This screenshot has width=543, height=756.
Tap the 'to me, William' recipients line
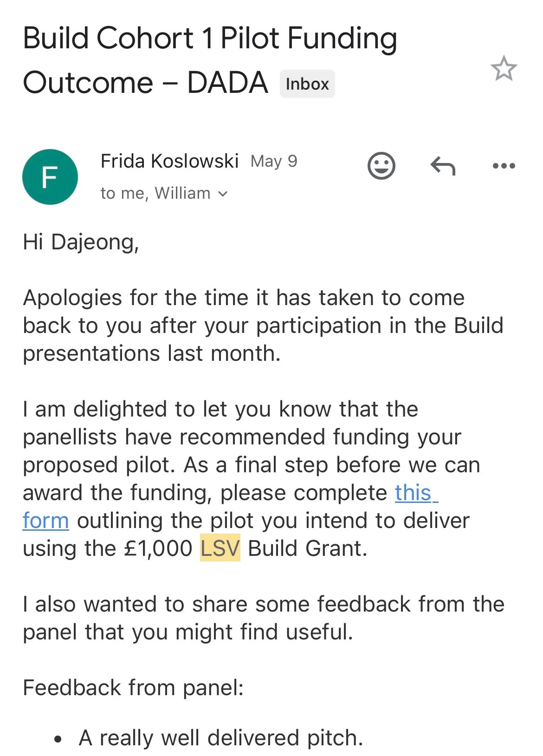pos(155,193)
